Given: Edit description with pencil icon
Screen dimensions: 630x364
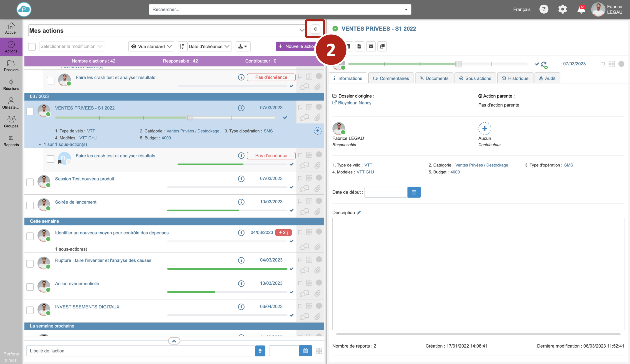Looking at the screenshot, I should 359,212.
